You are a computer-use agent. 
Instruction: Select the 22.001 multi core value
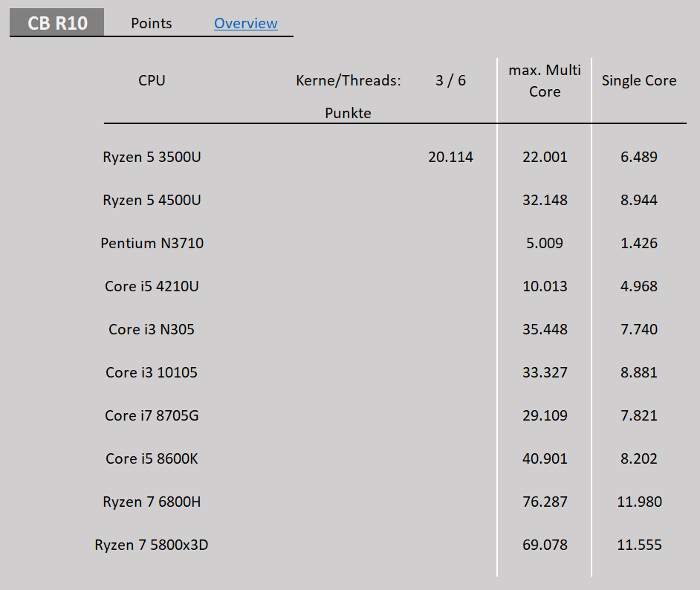pyautogui.click(x=545, y=157)
